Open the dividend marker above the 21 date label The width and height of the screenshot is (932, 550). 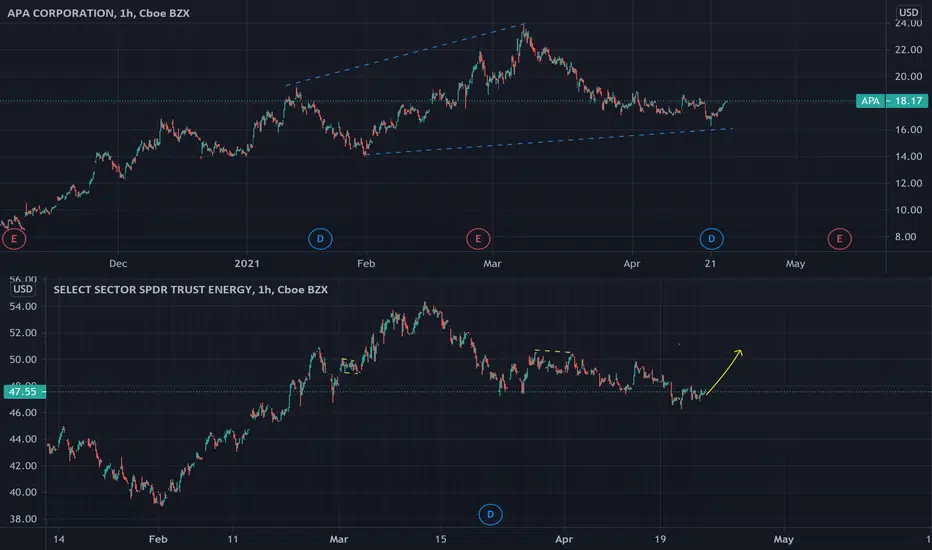point(711,239)
